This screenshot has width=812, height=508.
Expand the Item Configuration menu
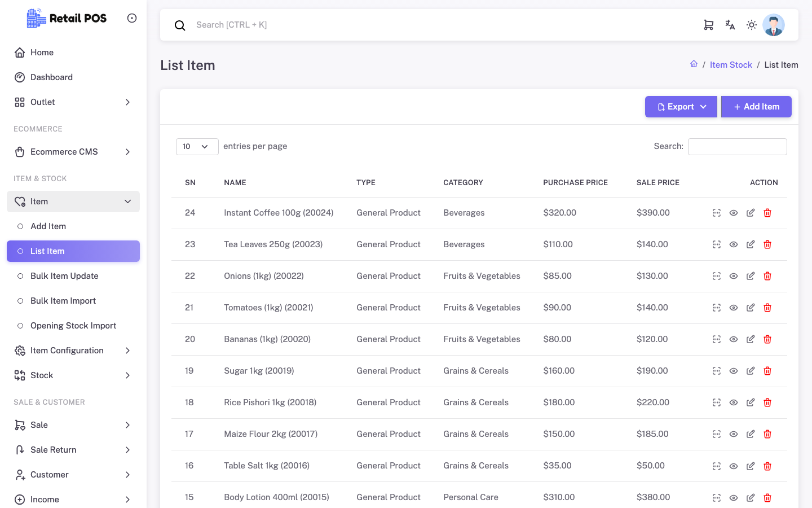73,351
